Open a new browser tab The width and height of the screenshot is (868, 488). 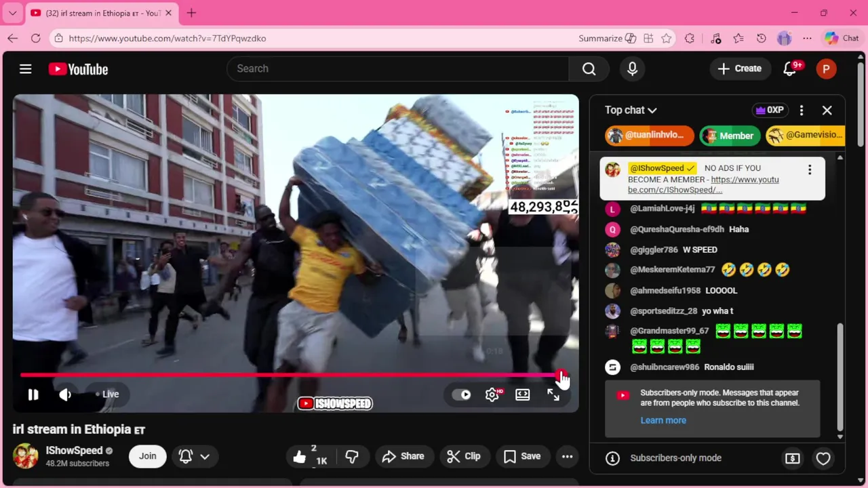tap(191, 13)
